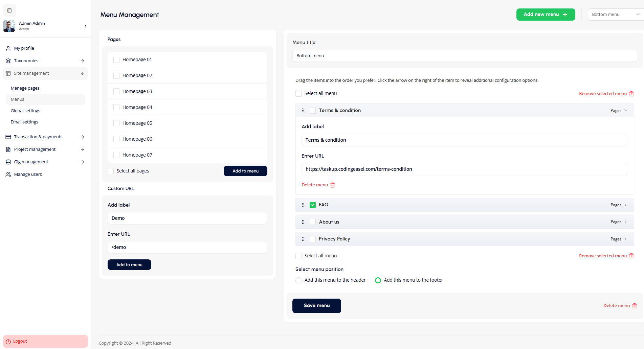644x349 pixels.
Task: Click the admin profile avatar picture
Action: pos(9,26)
